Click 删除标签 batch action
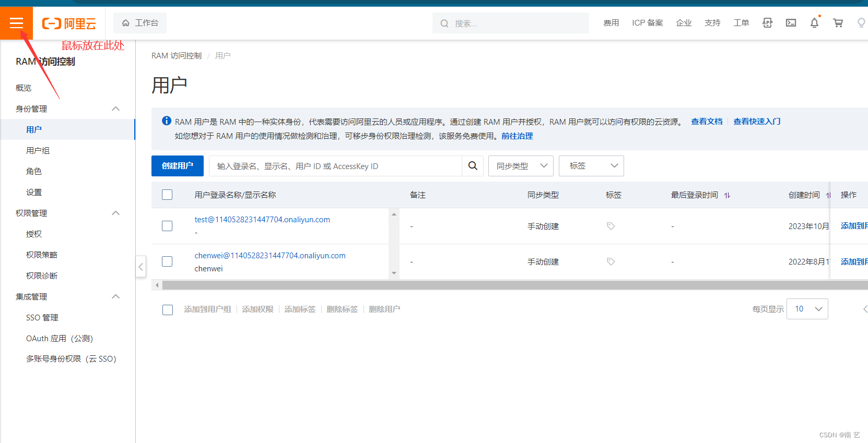The height and width of the screenshot is (443, 868). [x=342, y=309]
